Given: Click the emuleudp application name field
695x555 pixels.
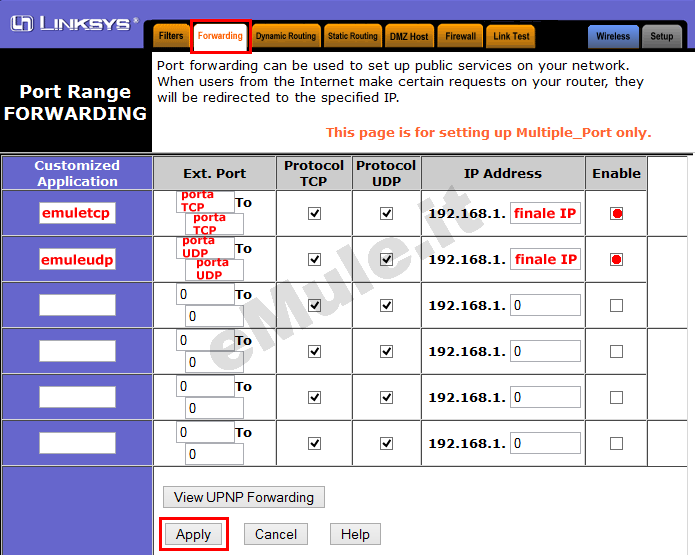Looking at the screenshot, I should (77, 259).
